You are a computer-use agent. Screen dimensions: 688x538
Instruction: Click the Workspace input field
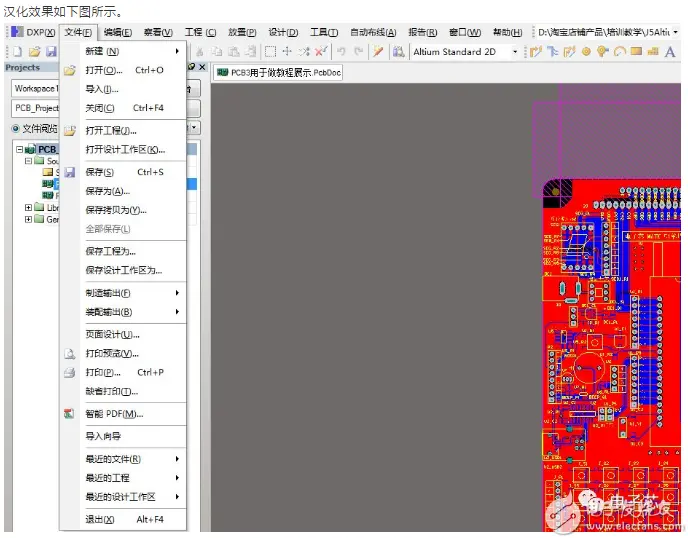pyautogui.click(x=36, y=89)
